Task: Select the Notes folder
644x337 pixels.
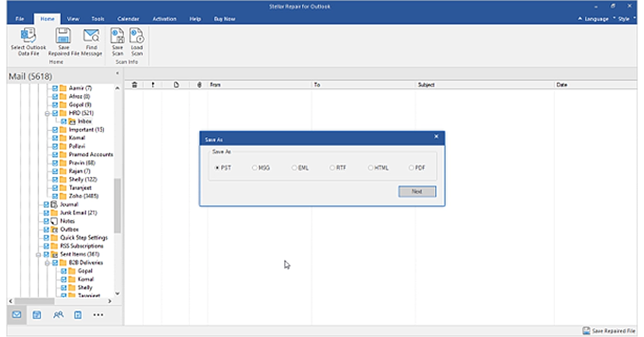Action: tap(68, 221)
